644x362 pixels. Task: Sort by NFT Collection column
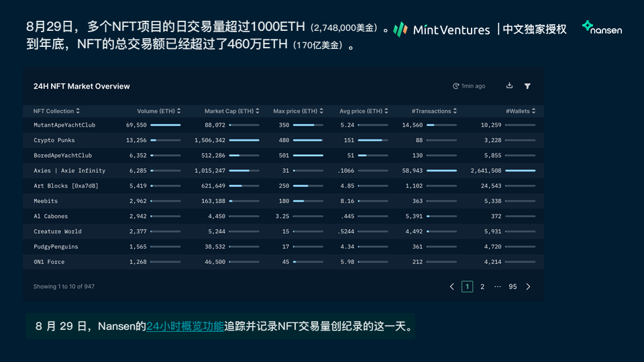[x=56, y=111]
